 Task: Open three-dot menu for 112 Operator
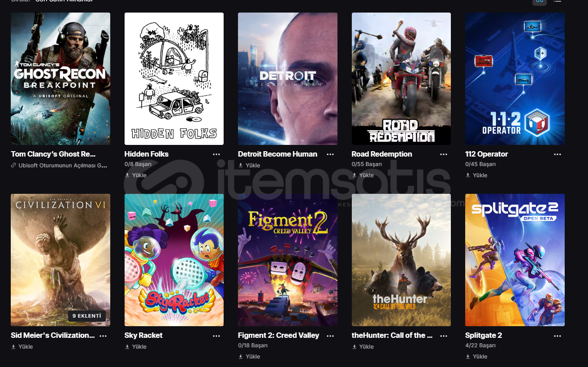coord(558,154)
